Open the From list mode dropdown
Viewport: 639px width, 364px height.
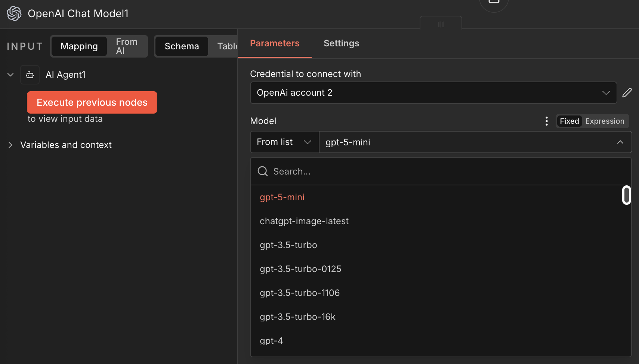pos(284,142)
